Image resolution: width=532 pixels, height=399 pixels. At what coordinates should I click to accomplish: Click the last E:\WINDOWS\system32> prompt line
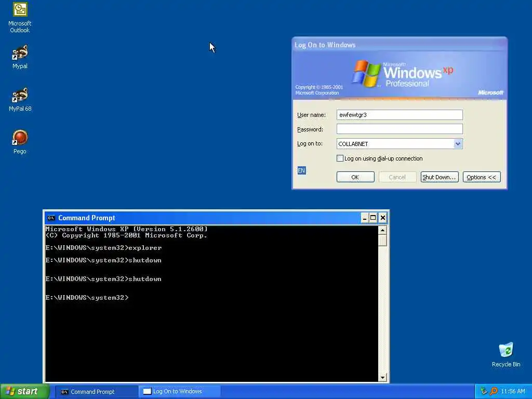(87, 298)
